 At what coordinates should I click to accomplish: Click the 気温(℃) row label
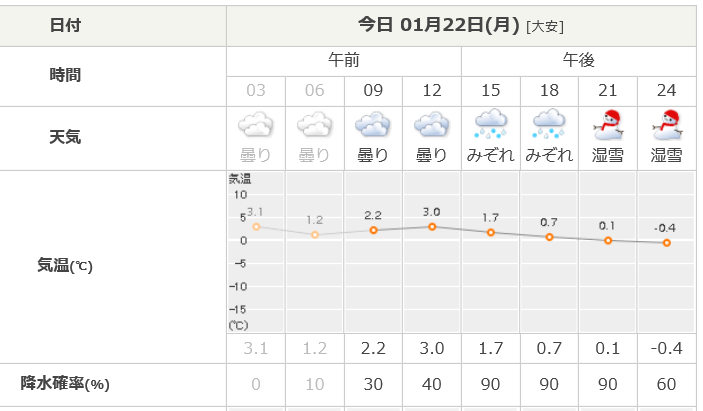click(x=65, y=265)
